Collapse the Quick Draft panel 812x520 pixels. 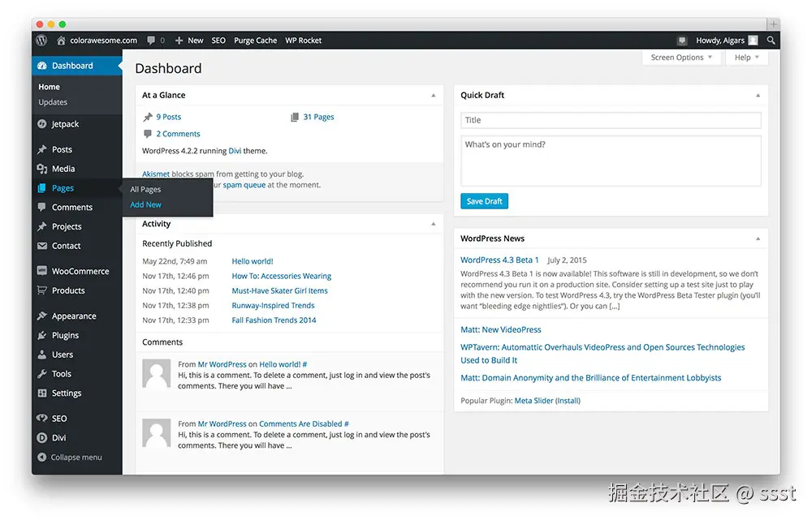click(758, 95)
